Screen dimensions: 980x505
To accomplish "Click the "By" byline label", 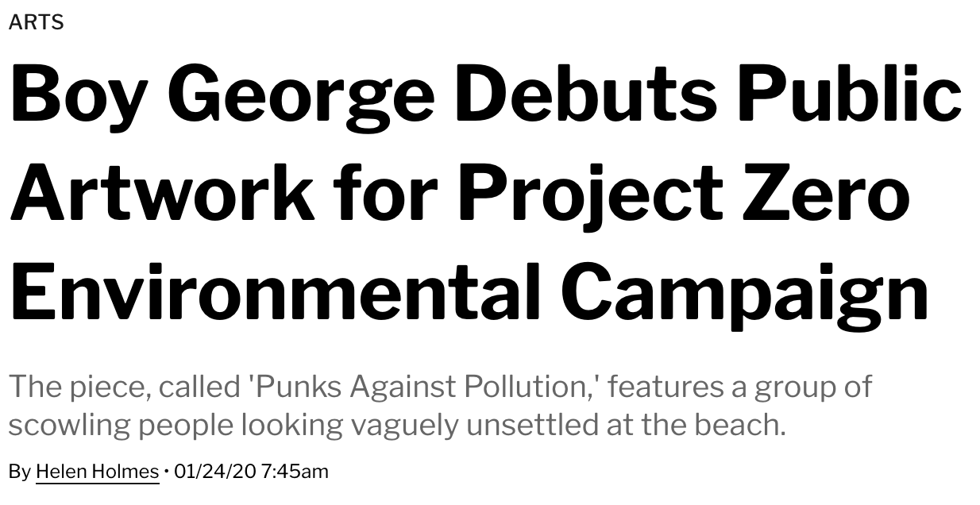I will (x=20, y=472).
